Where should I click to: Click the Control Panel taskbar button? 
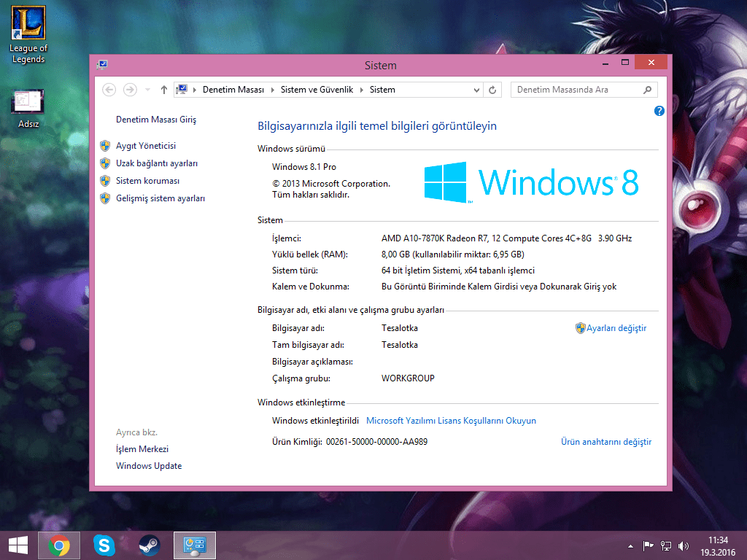(194, 545)
